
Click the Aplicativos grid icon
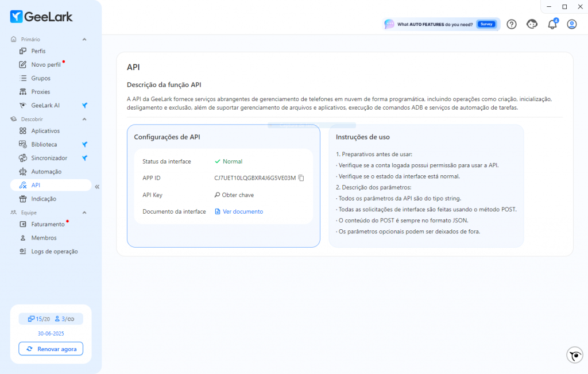tap(23, 131)
